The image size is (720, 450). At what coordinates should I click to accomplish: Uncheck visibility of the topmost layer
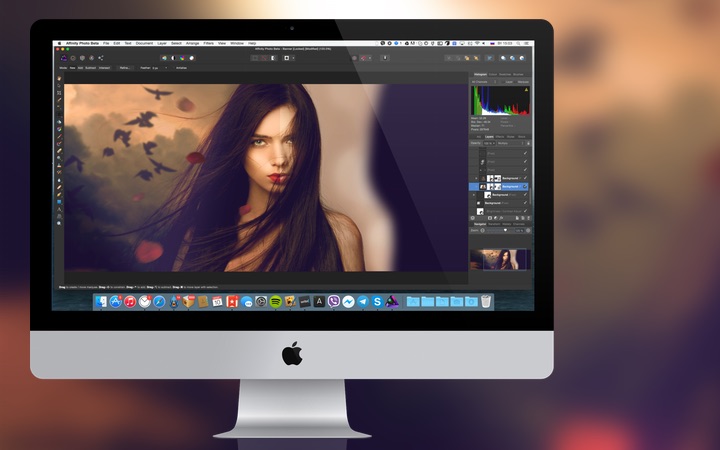525,153
